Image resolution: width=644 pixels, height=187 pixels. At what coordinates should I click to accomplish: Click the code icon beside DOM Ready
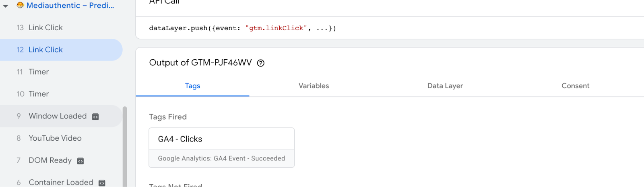[x=80, y=161]
